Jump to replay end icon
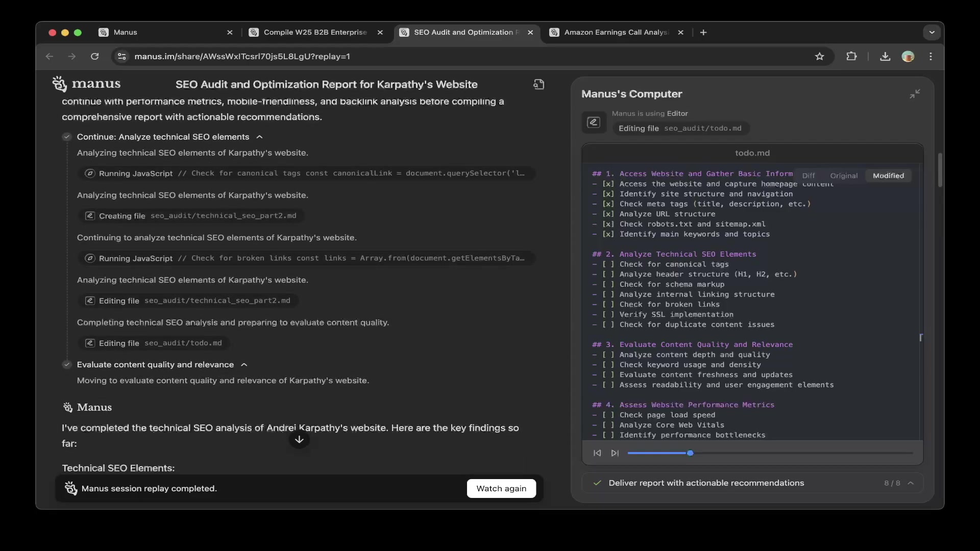 pos(615,453)
